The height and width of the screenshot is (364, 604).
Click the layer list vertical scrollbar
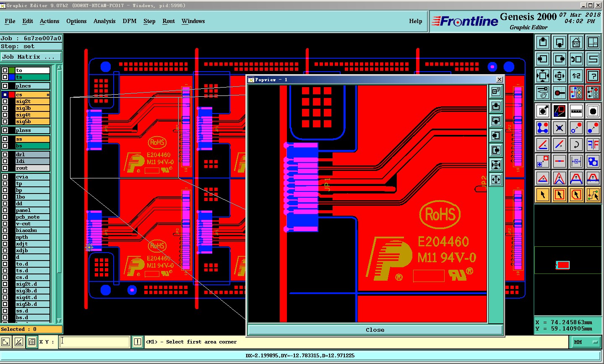59,194
